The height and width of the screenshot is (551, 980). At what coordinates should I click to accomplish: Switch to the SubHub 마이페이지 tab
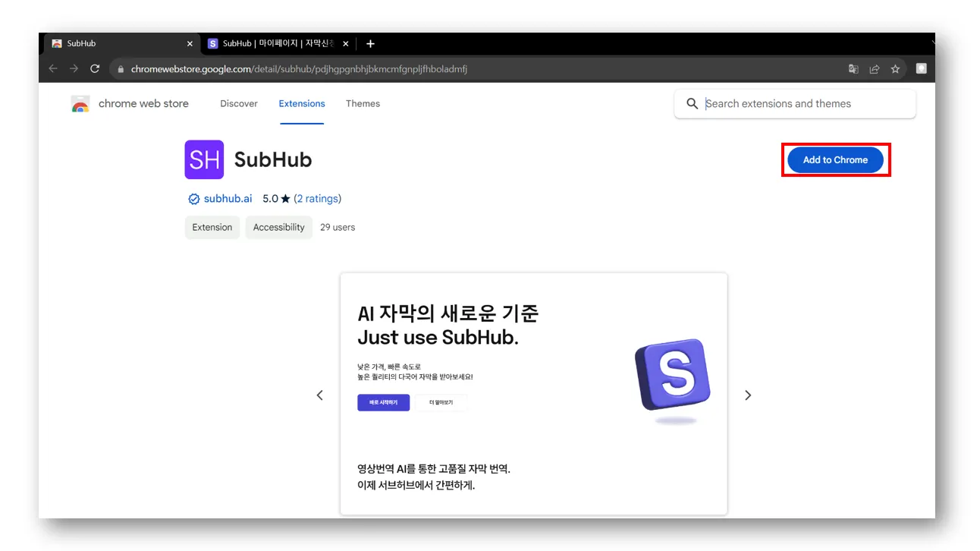coord(278,44)
